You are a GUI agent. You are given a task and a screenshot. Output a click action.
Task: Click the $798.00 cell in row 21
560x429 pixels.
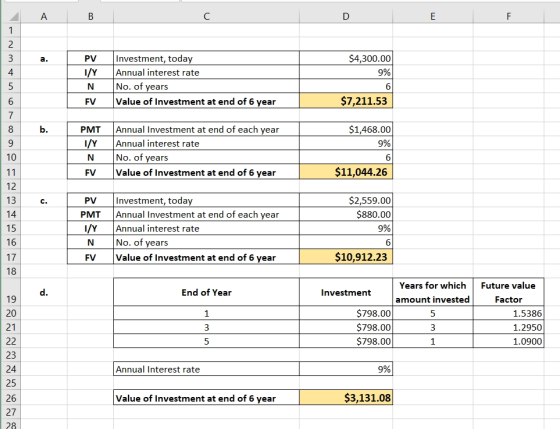tap(346, 327)
